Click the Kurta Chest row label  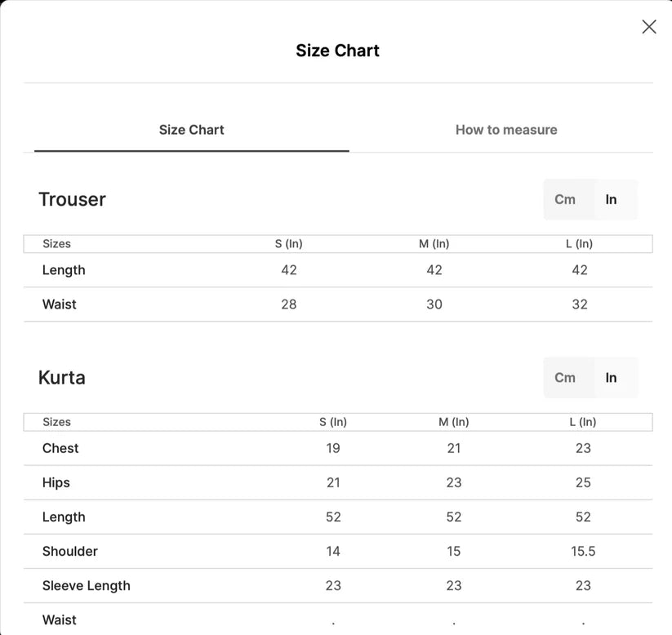[60, 448]
